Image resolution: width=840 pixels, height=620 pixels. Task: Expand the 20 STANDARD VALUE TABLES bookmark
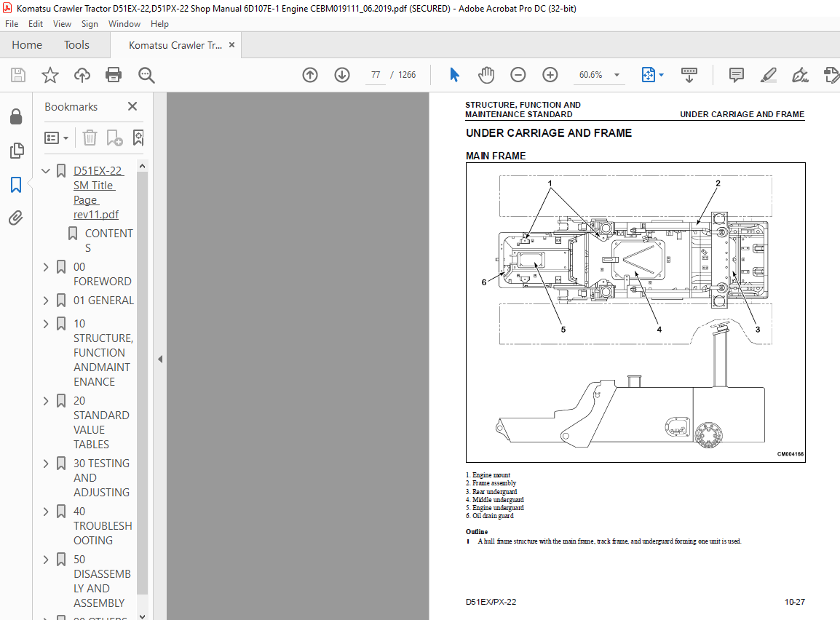point(46,400)
